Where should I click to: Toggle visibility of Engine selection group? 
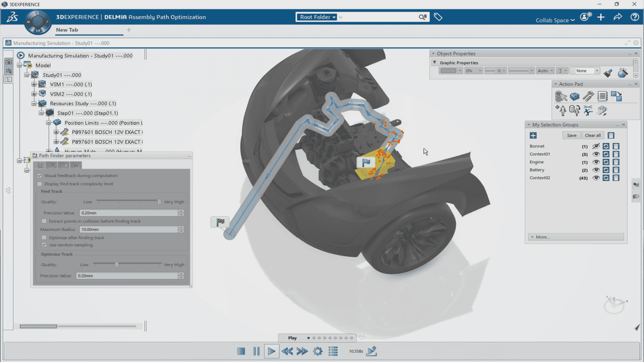pyautogui.click(x=596, y=162)
